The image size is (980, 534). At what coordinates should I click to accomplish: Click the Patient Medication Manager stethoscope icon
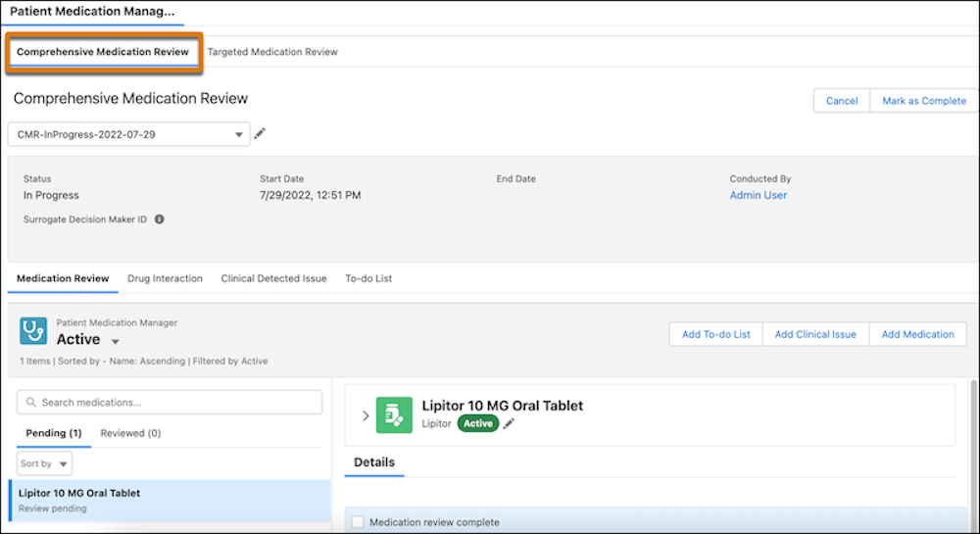click(x=33, y=331)
